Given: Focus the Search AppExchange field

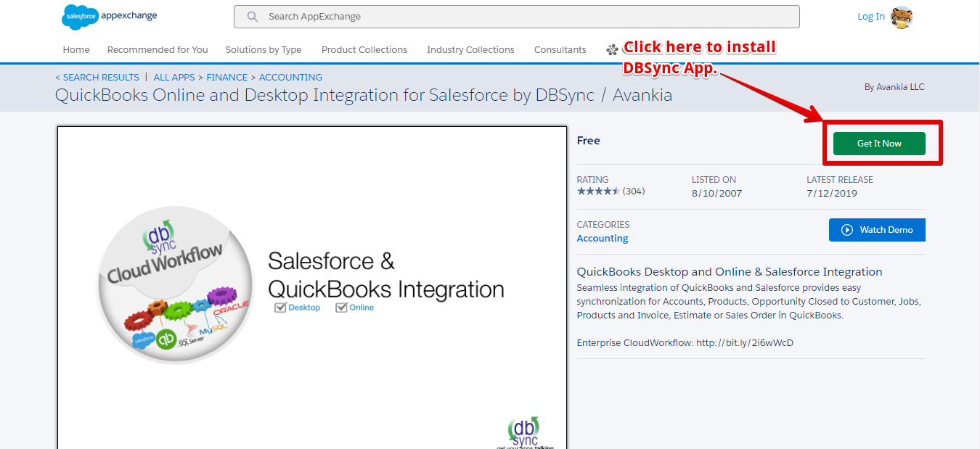Looking at the screenshot, I should click(517, 17).
